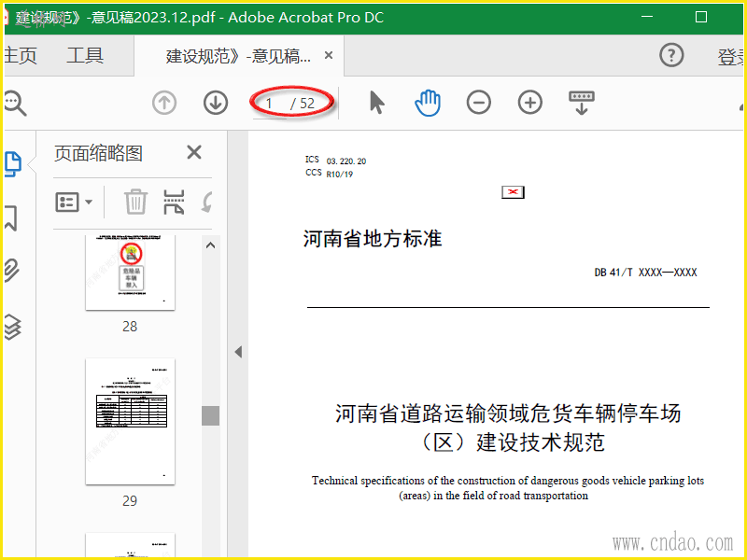Open the Page Thumbnails sidebar icon

point(13,164)
